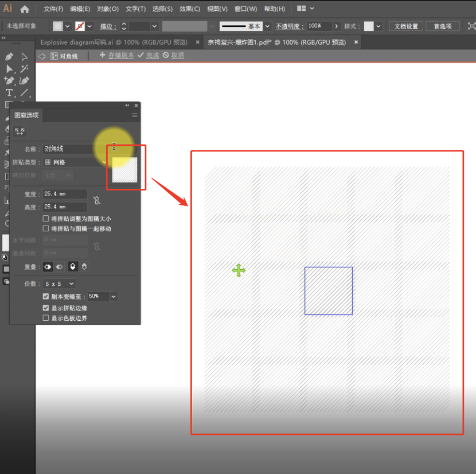Open 首选项 preferences button

(442, 26)
